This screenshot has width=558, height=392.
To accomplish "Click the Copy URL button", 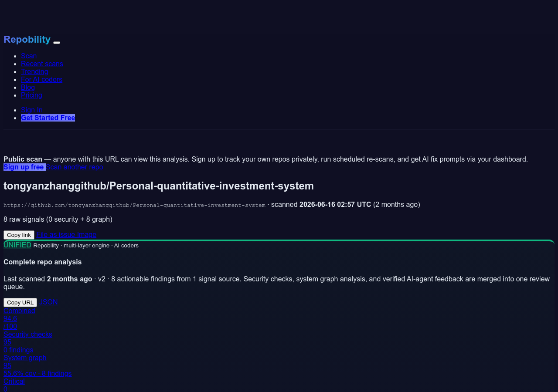I will click(x=20, y=302).
